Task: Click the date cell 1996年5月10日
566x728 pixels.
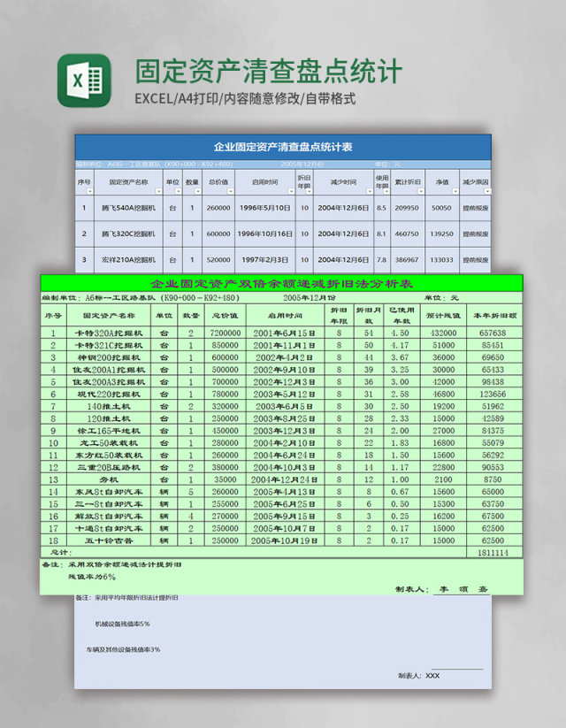Action: click(265, 208)
